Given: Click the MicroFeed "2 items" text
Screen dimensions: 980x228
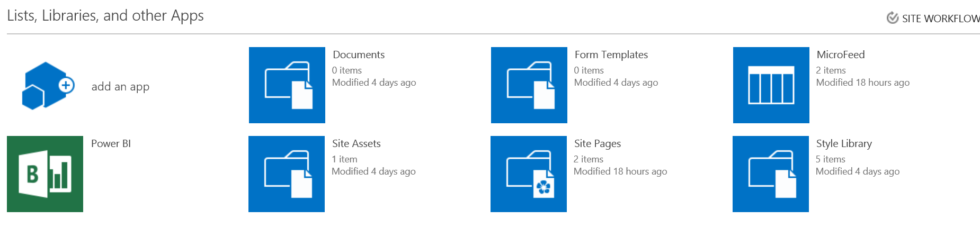Looking at the screenshot, I should click(x=831, y=70).
